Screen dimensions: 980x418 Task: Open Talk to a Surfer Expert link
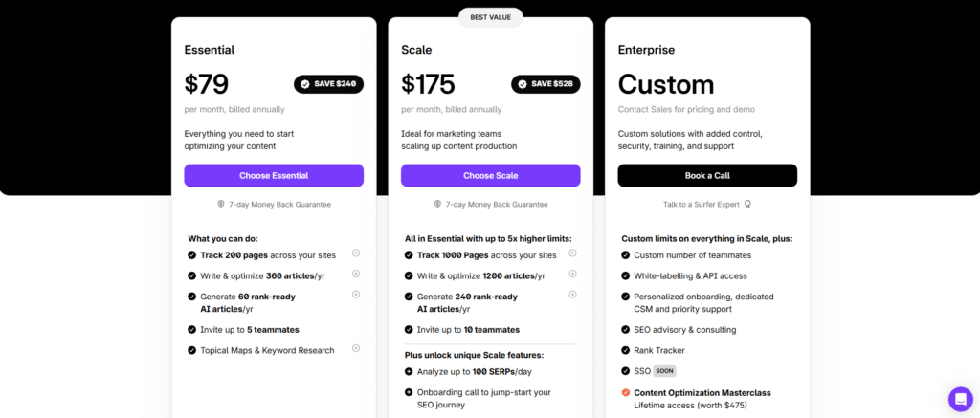[x=702, y=205]
